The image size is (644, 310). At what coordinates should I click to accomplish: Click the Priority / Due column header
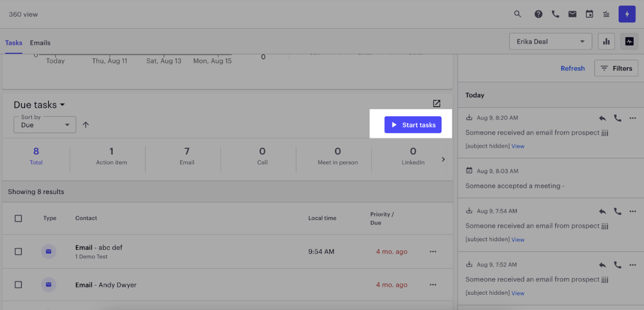point(382,218)
